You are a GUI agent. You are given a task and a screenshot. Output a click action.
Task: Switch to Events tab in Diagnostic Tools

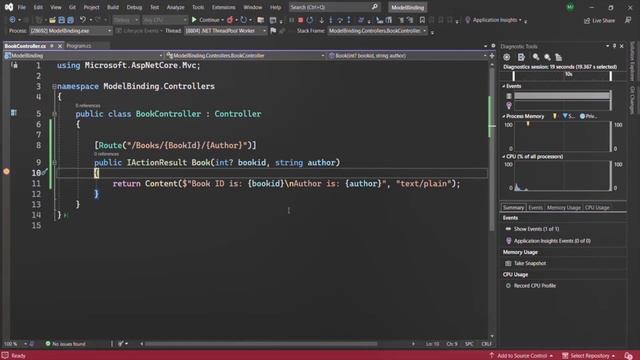tap(535, 208)
